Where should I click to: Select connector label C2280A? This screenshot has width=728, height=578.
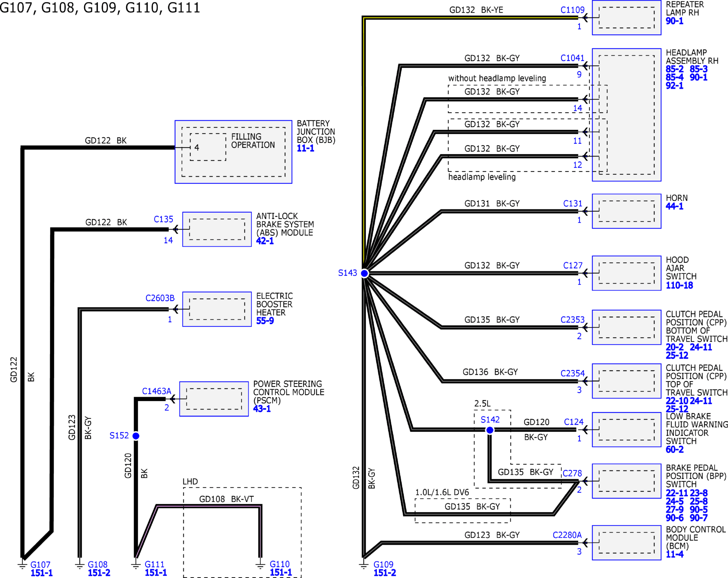[567, 535]
